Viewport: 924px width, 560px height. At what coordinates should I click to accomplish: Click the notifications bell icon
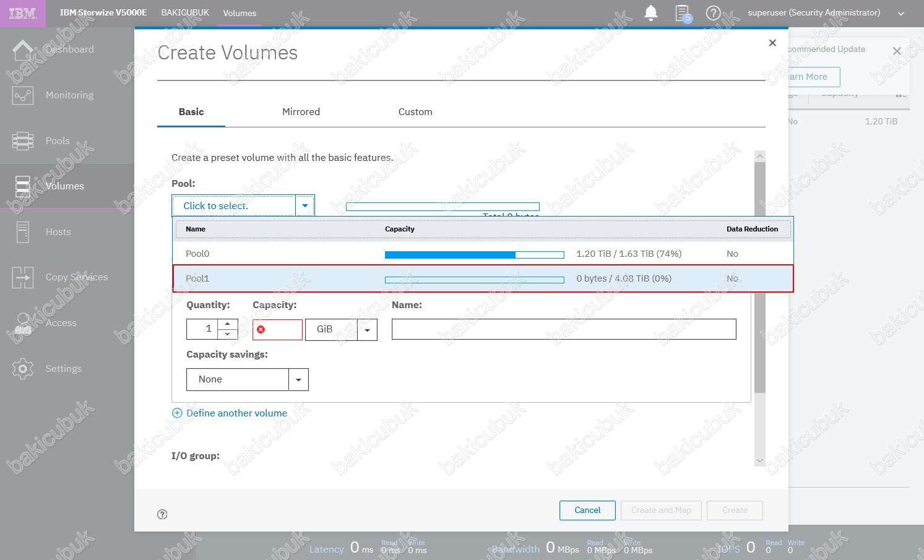click(651, 13)
